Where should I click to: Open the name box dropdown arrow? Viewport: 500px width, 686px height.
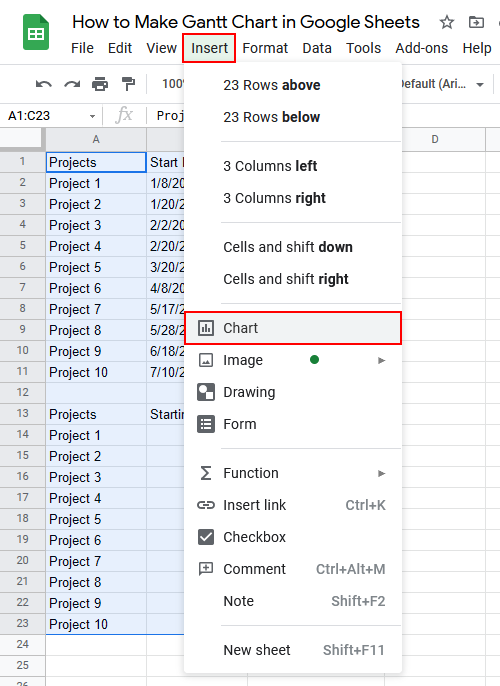point(92,116)
